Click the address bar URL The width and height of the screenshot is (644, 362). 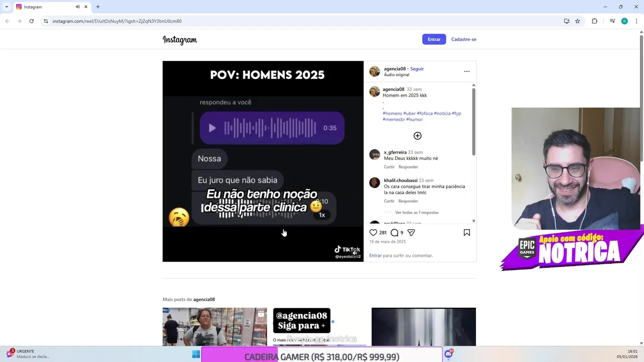click(x=117, y=21)
